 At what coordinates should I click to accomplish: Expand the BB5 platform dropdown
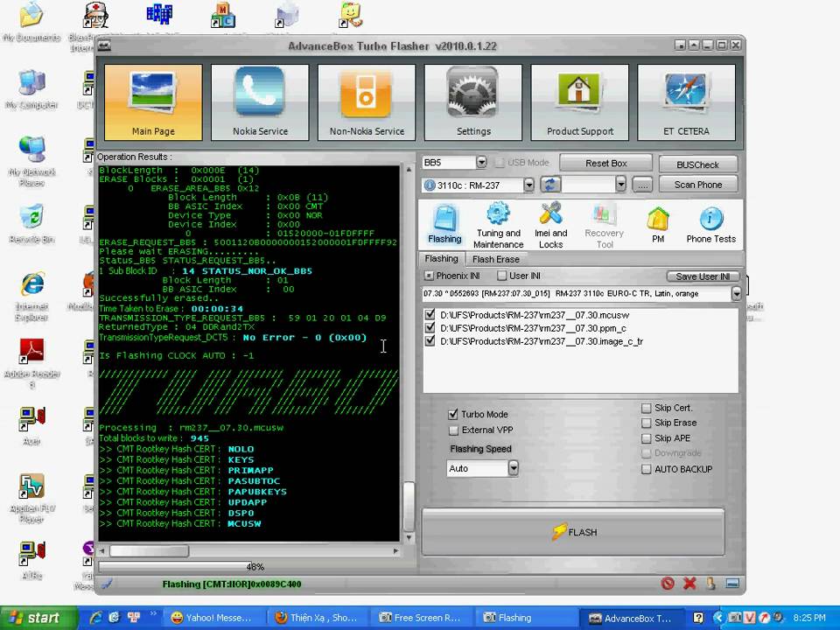coord(481,163)
